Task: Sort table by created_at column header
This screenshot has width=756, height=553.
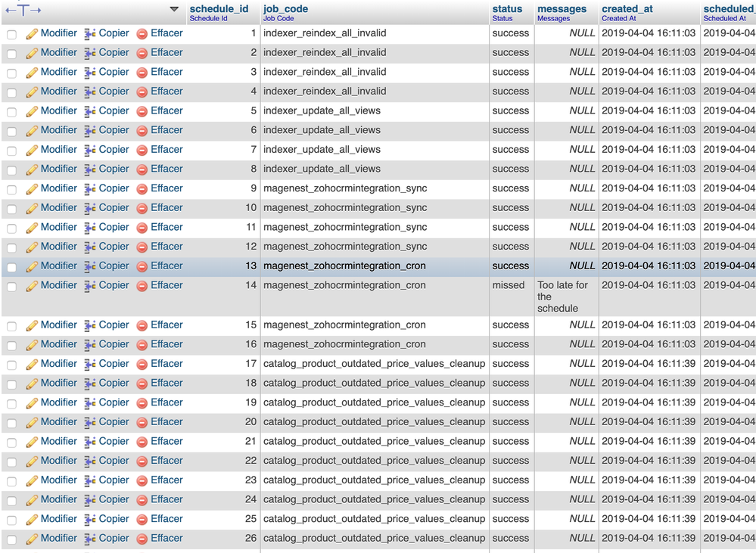Action: coord(627,9)
